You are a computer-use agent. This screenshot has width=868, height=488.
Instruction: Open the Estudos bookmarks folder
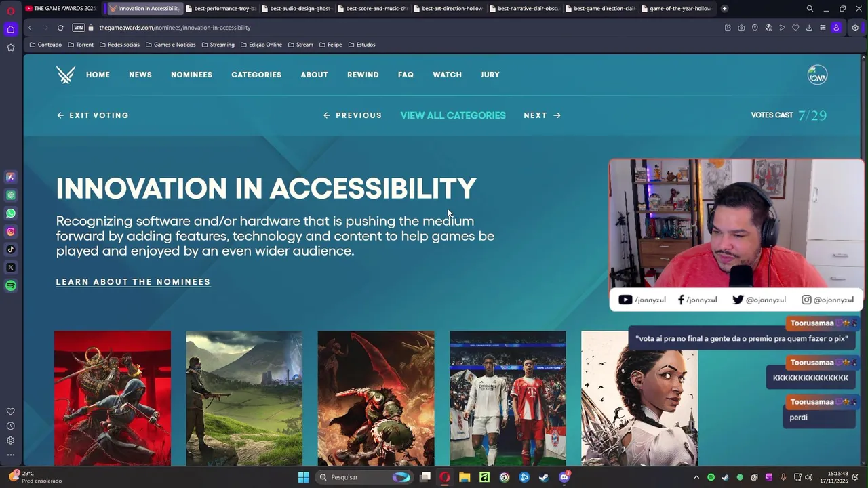click(361, 45)
